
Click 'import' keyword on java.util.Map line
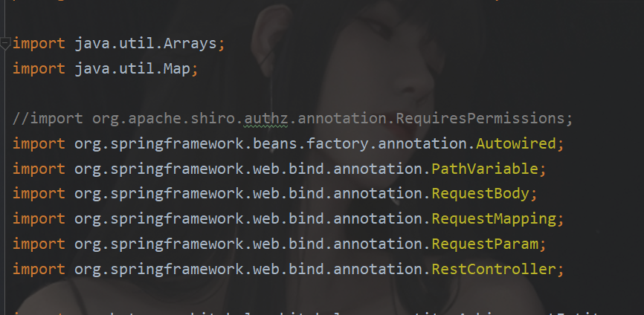39,68
